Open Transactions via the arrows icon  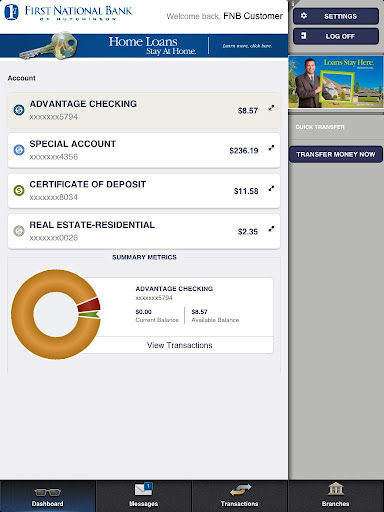tap(240, 490)
